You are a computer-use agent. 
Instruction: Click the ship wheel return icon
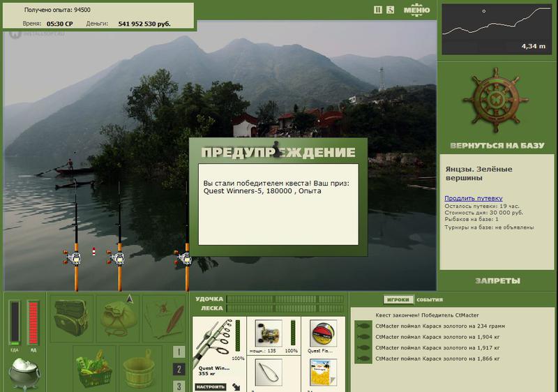[x=496, y=100]
